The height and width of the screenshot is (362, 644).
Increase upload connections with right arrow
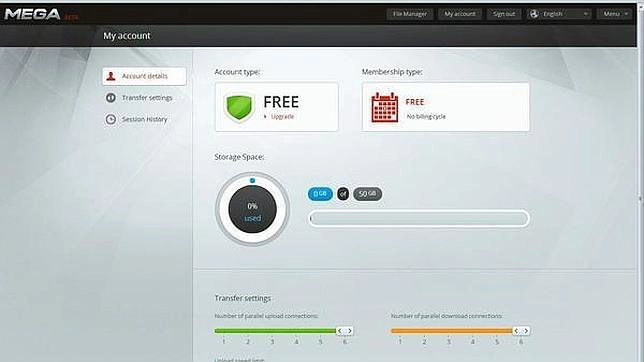(x=350, y=331)
